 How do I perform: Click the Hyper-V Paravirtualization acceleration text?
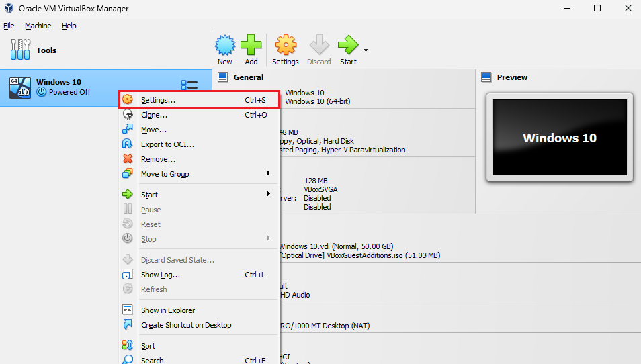(x=364, y=150)
